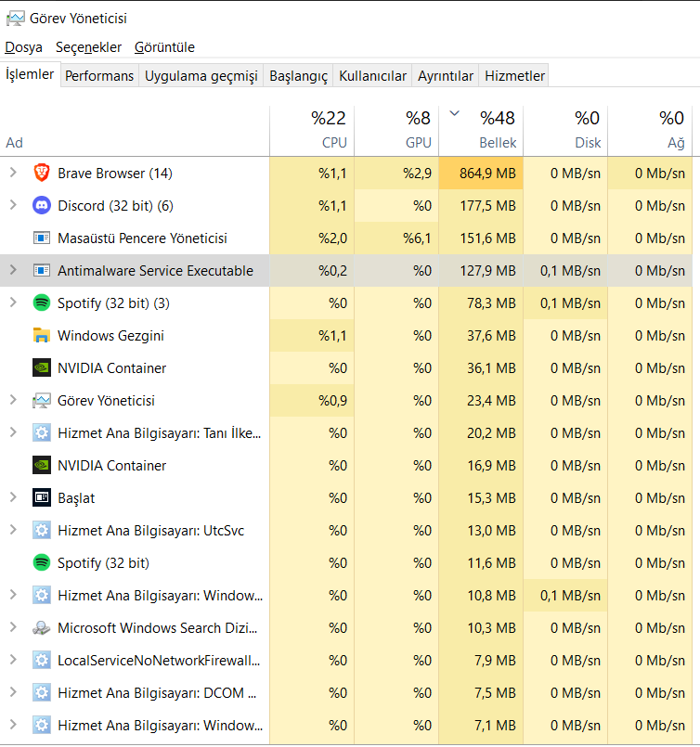Open the Dosya menu

23,47
